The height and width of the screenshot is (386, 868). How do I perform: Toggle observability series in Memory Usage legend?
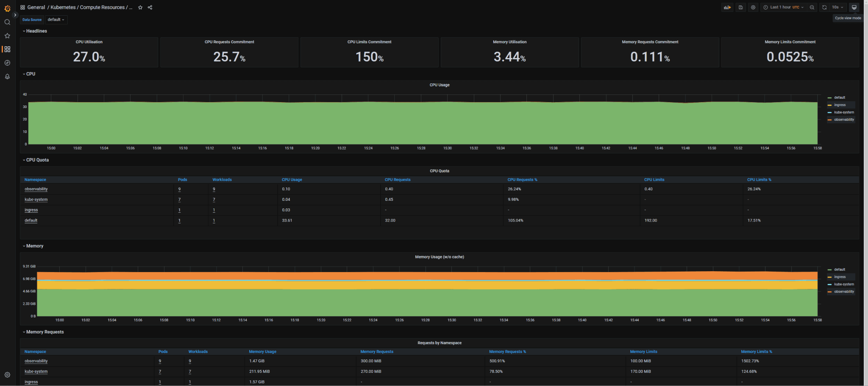point(844,292)
